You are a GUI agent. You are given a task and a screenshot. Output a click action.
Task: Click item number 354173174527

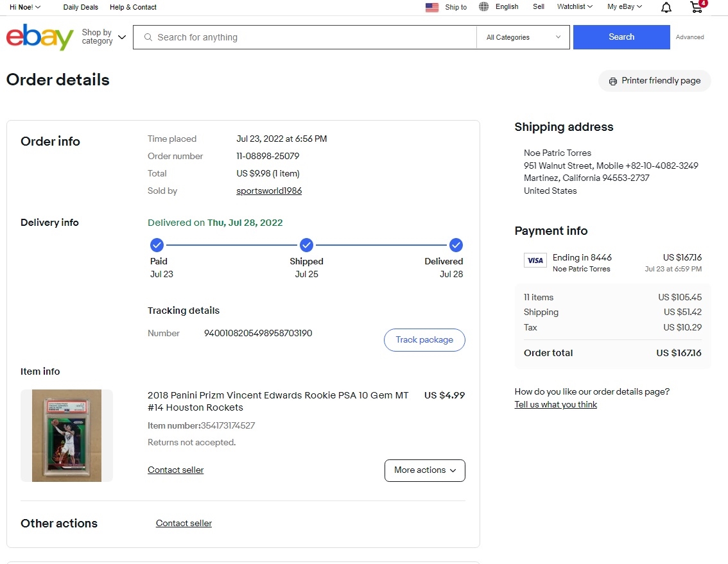click(x=227, y=425)
